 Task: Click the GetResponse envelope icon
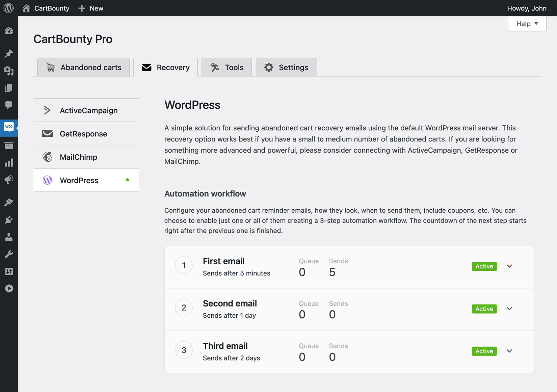click(x=47, y=134)
